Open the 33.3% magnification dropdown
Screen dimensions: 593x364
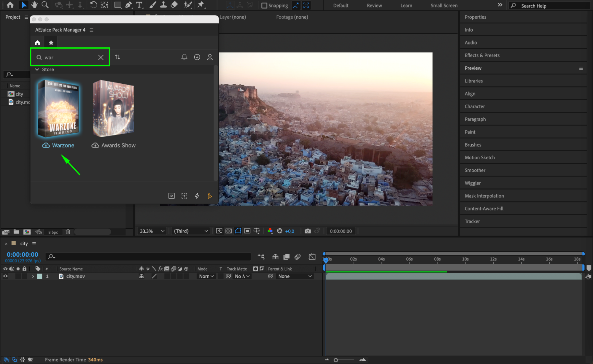(152, 231)
